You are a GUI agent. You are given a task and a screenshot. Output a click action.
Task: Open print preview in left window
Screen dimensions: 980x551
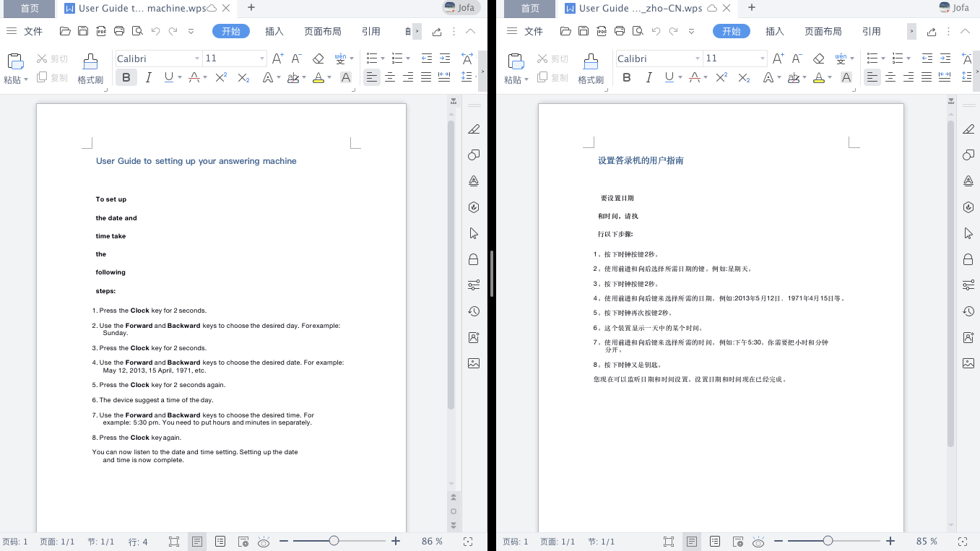(137, 31)
